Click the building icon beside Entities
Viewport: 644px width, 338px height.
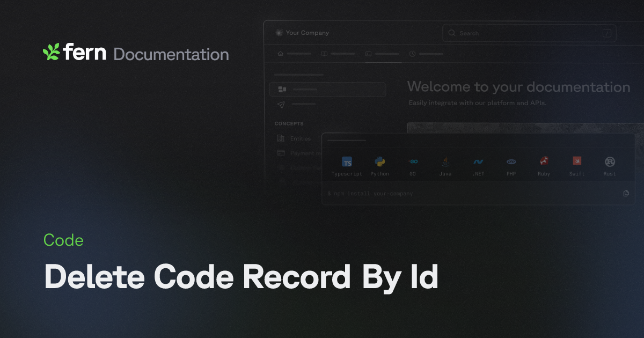coord(281,138)
